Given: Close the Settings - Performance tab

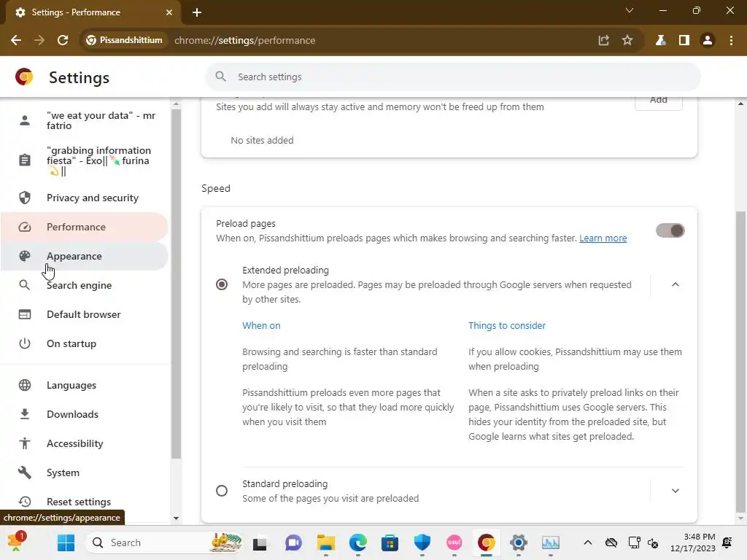Looking at the screenshot, I should (x=169, y=12).
